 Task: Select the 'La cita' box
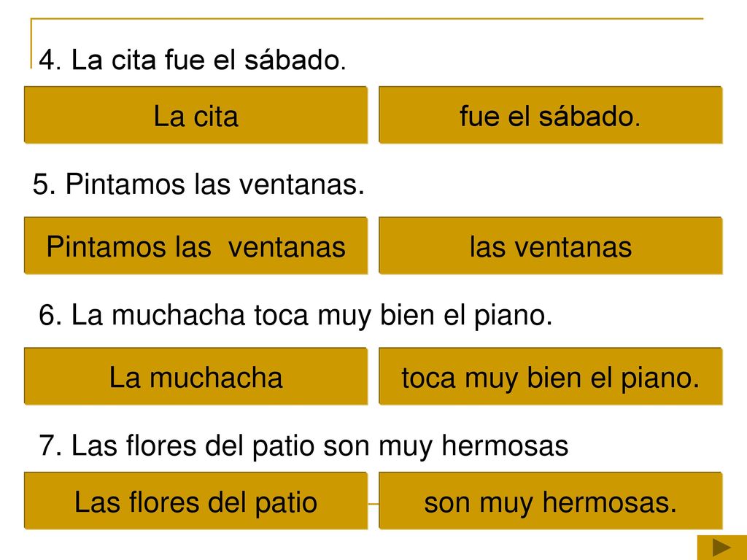(196, 114)
